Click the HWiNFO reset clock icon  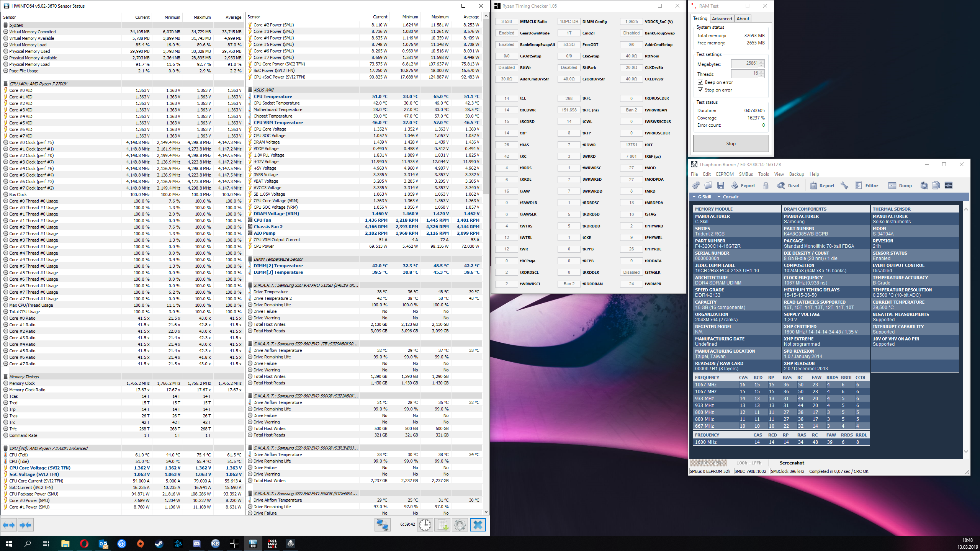point(425,525)
